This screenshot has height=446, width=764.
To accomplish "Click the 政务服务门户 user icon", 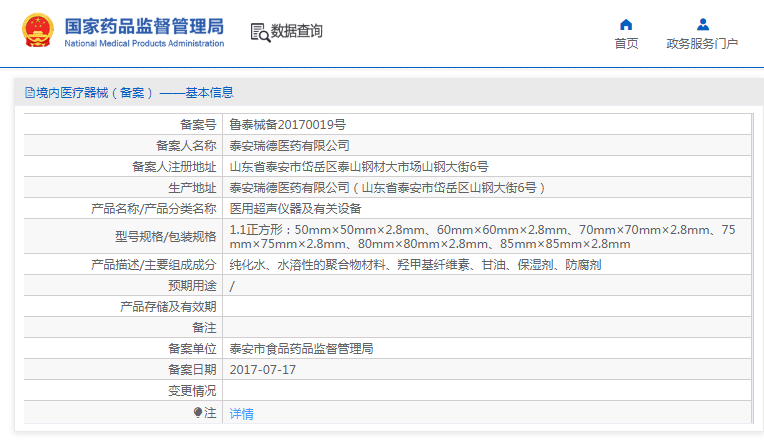I will tap(703, 24).
